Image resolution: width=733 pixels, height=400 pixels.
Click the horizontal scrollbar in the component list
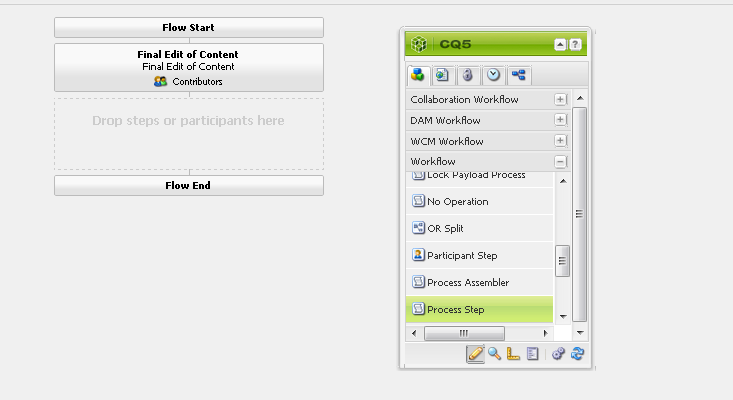coord(464,333)
